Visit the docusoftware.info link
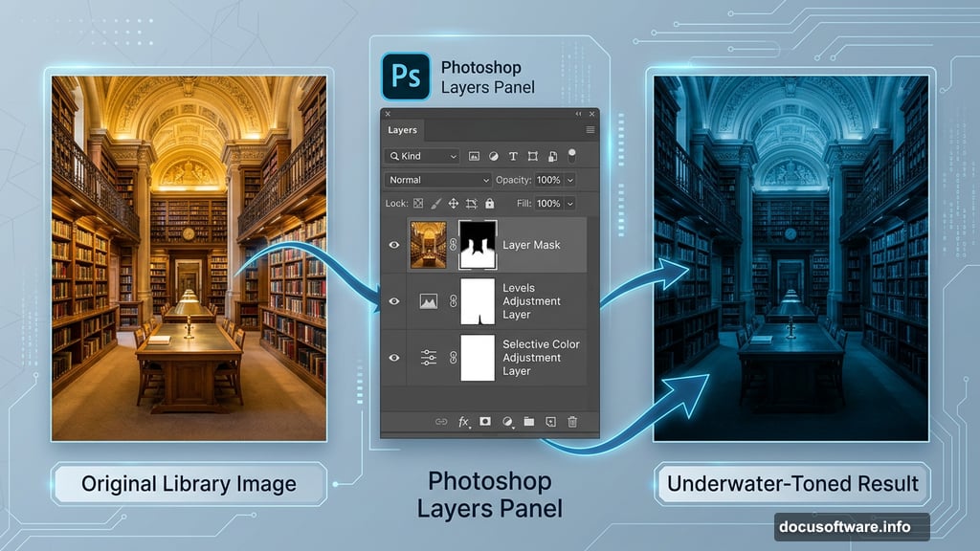Image resolution: width=980 pixels, height=551 pixels. click(x=846, y=525)
